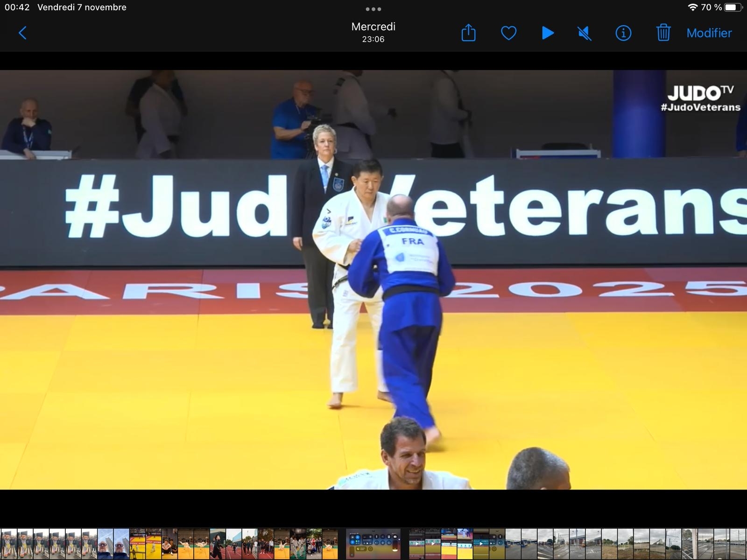Screen dimensions: 747x560
Task: Tap the status bar clock 00:42
Action: click(17, 7)
